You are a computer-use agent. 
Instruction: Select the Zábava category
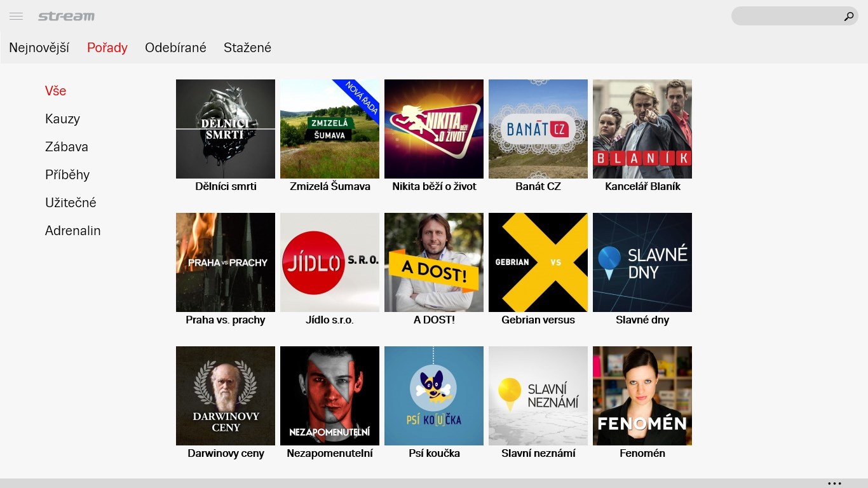pyautogui.click(x=66, y=147)
